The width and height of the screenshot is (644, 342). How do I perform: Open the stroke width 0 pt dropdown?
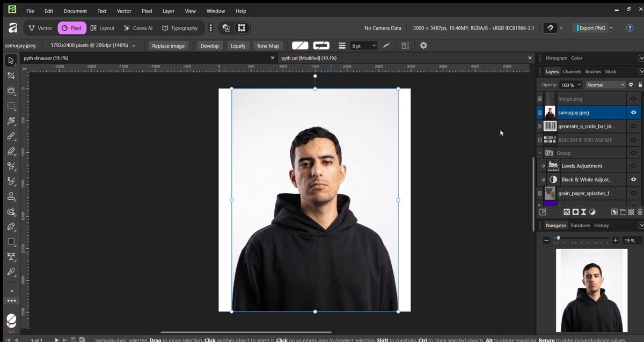364,46
